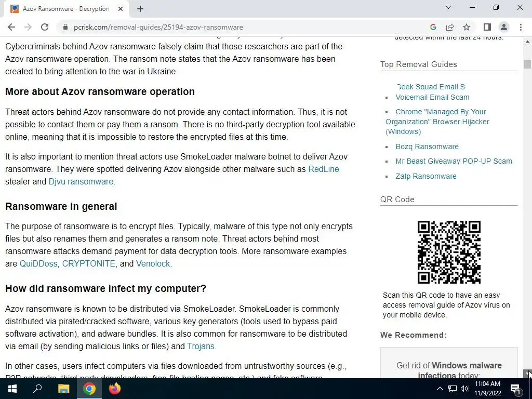The width and height of the screenshot is (532, 399).
Task: Open network status tray icon
Action: [453, 389]
